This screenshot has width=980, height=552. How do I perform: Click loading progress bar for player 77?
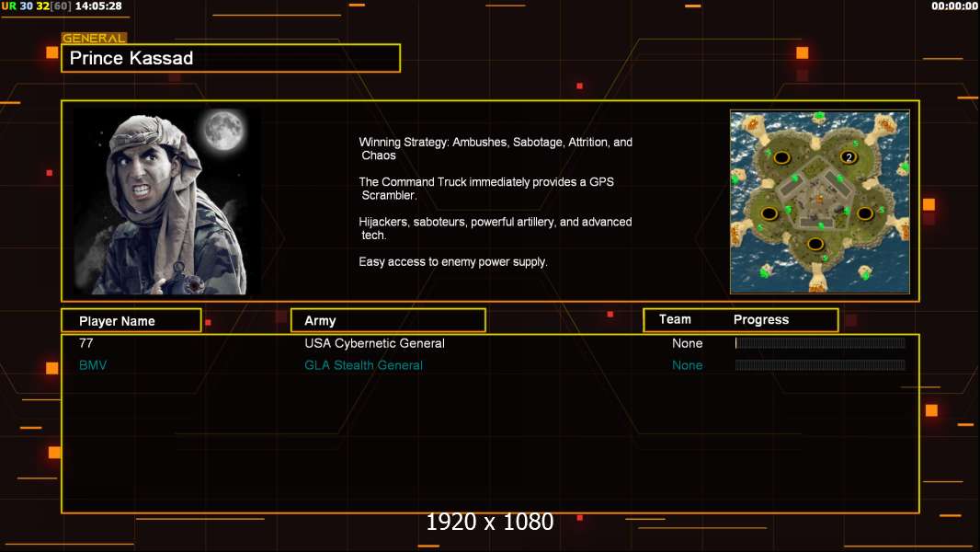coord(820,342)
